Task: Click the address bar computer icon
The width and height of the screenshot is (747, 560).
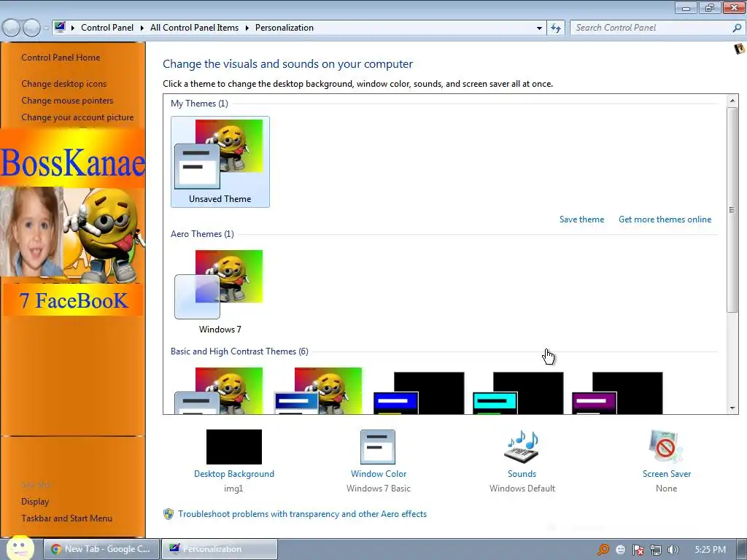Action: click(x=60, y=27)
